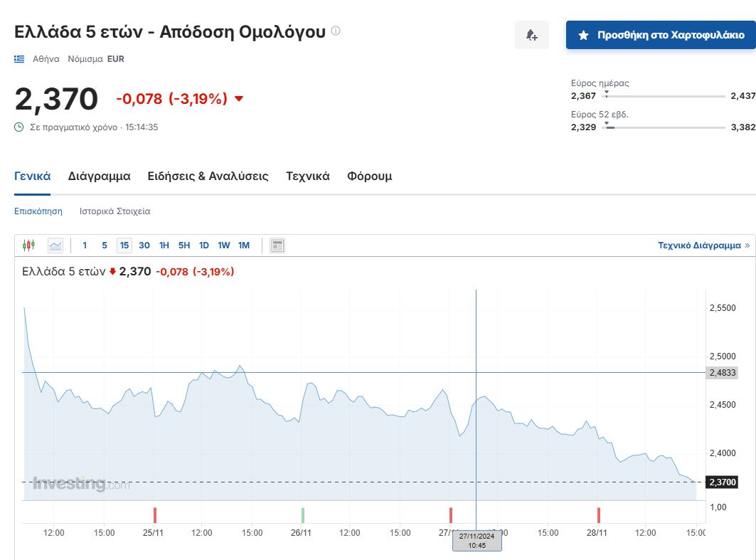Click the red event marker at 25/11
The width and height of the screenshot is (756, 560).
click(154, 515)
